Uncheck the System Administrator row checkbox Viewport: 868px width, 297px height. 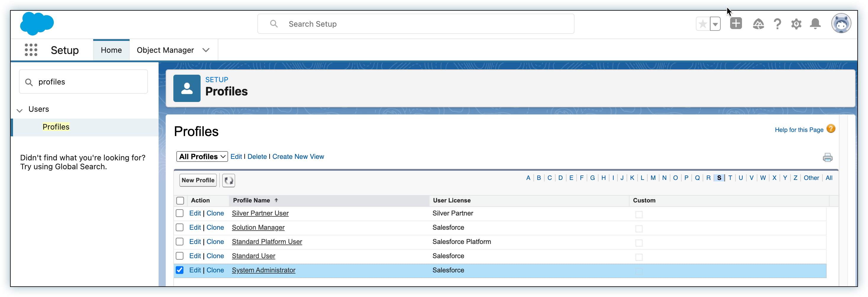[x=180, y=270]
